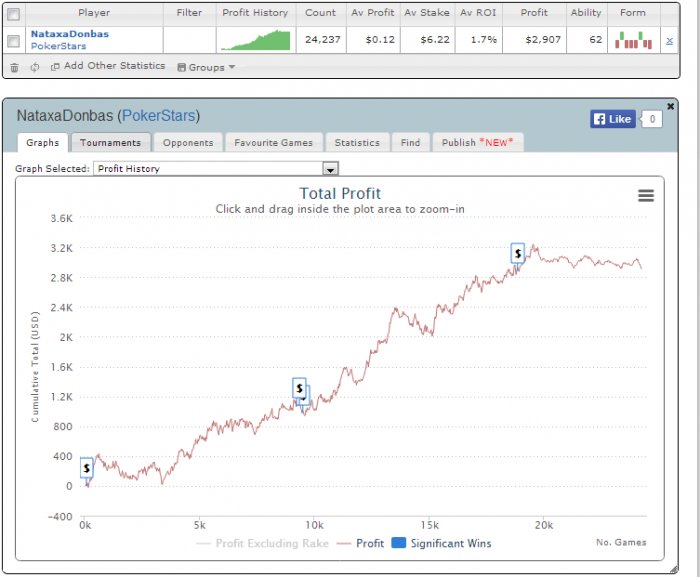Open the Graph Selected dropdown arrow

[x=330, y=169]
